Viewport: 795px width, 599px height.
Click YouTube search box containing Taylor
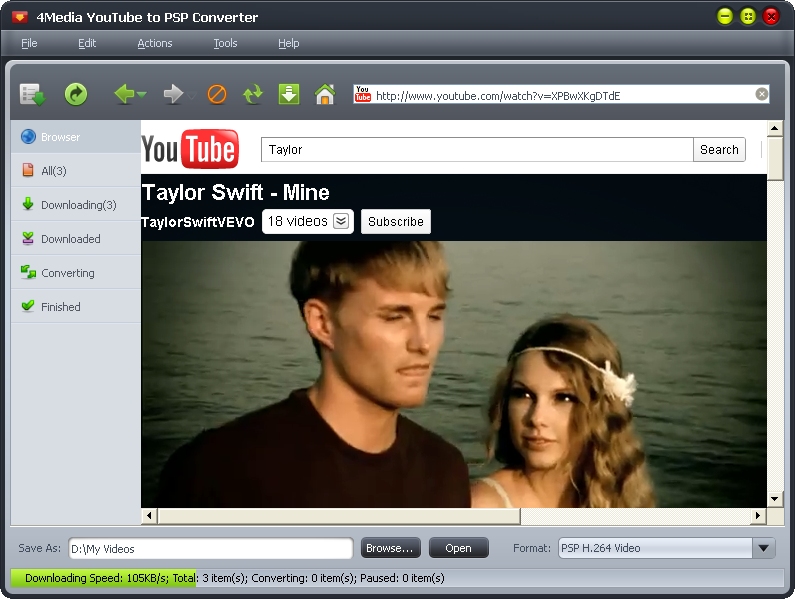coord(477,150)
